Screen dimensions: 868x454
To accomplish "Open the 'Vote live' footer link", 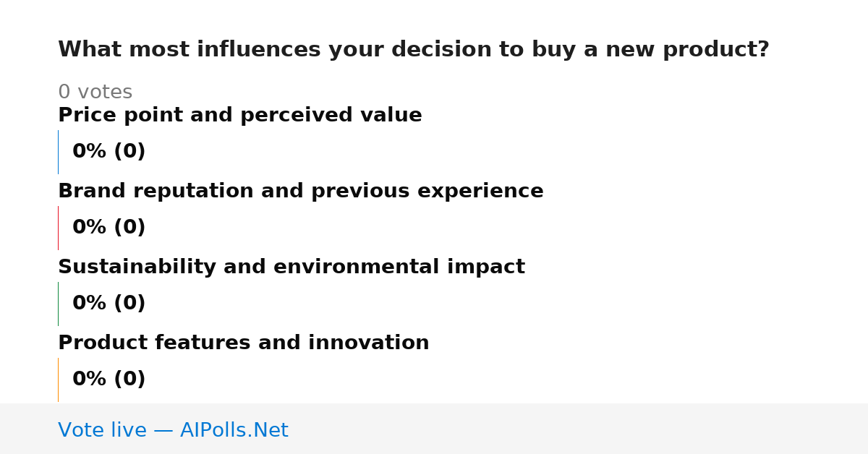I will pyautogui.click(x=173, y=431).
